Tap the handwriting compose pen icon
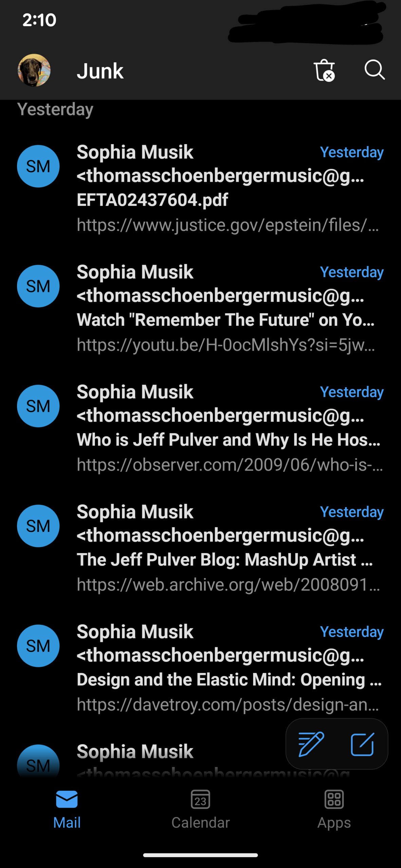 click(x=311, y=744)
